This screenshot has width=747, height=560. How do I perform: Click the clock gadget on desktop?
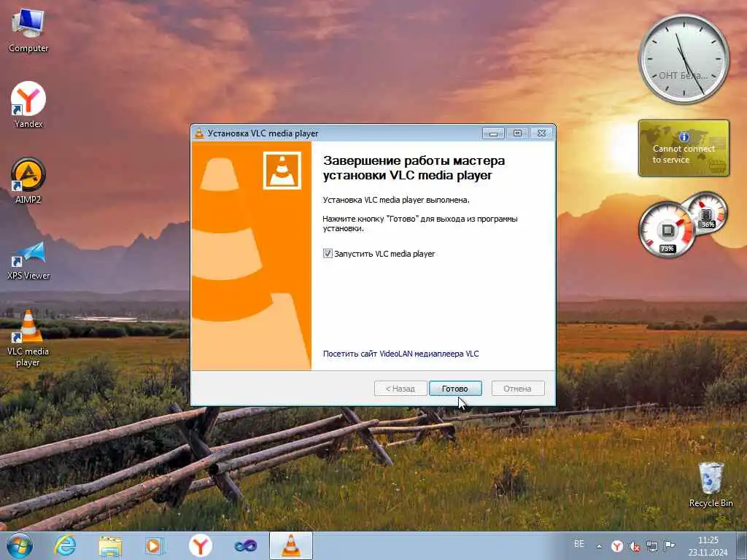point(684,59)
